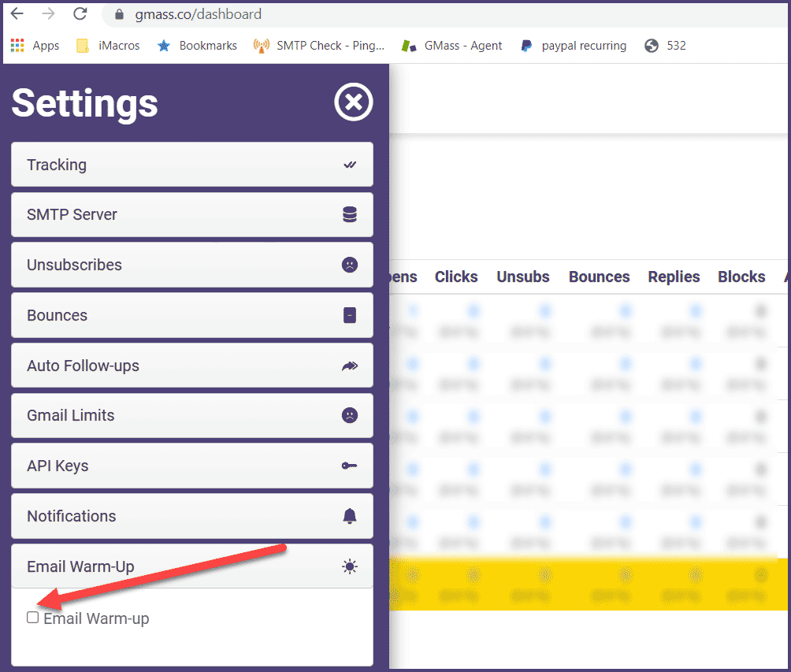
Task: Click the Settings panel title
Action: click(85, 103)
